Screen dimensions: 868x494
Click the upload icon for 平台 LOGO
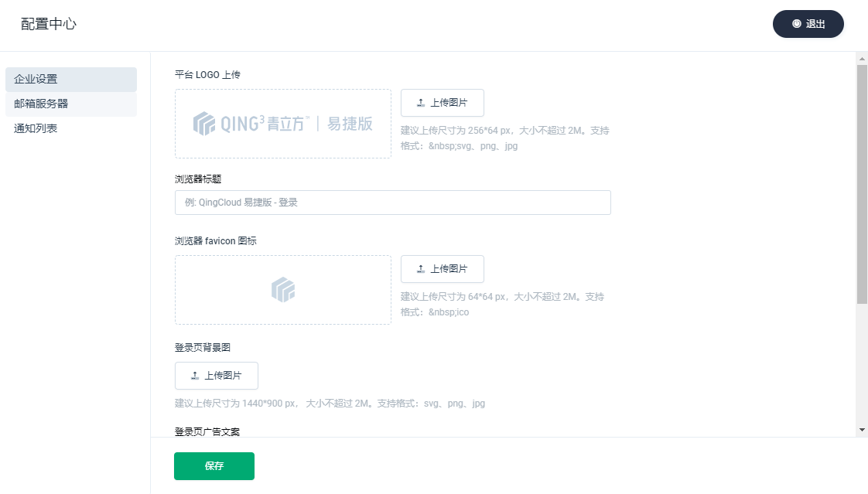[421, 103]
